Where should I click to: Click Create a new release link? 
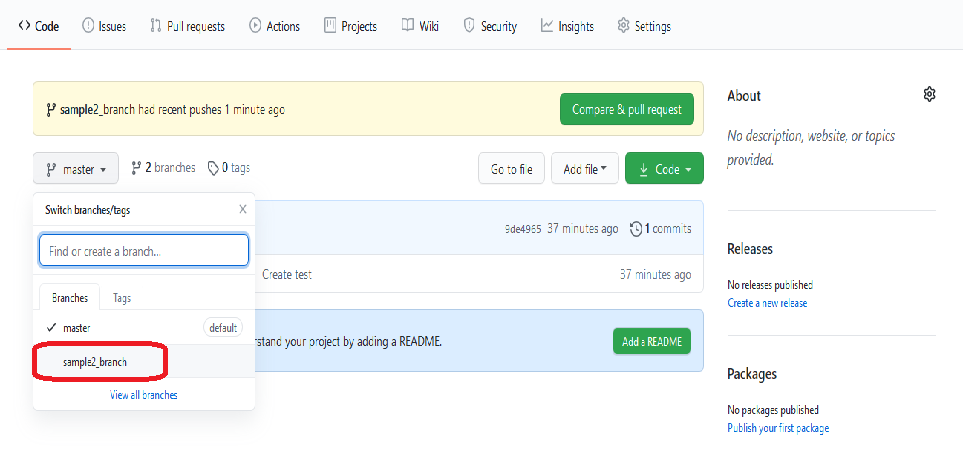(767, 303)
